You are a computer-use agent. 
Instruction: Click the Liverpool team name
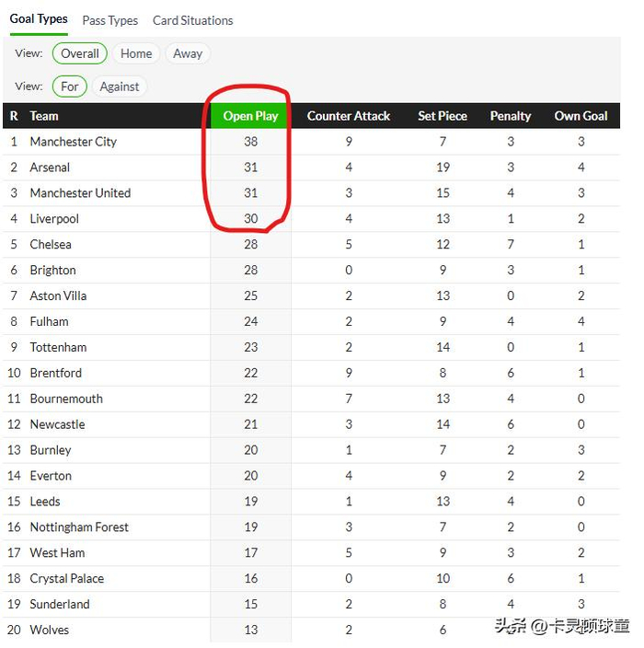54,219
